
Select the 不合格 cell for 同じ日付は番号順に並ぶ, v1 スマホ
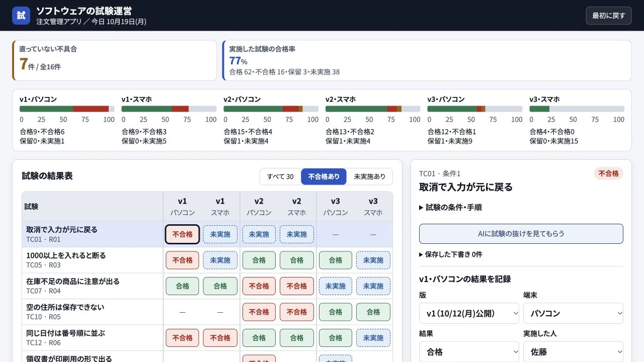coord(220,338)
